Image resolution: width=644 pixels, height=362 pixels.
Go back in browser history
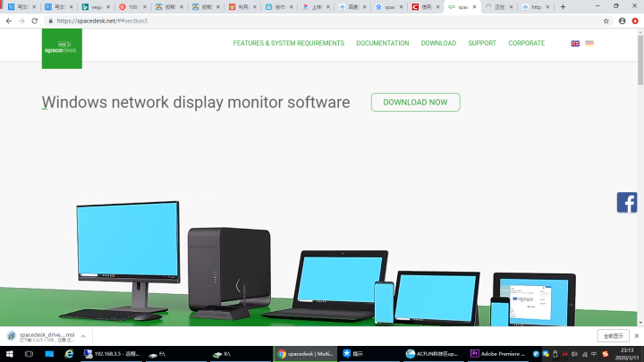9,21
